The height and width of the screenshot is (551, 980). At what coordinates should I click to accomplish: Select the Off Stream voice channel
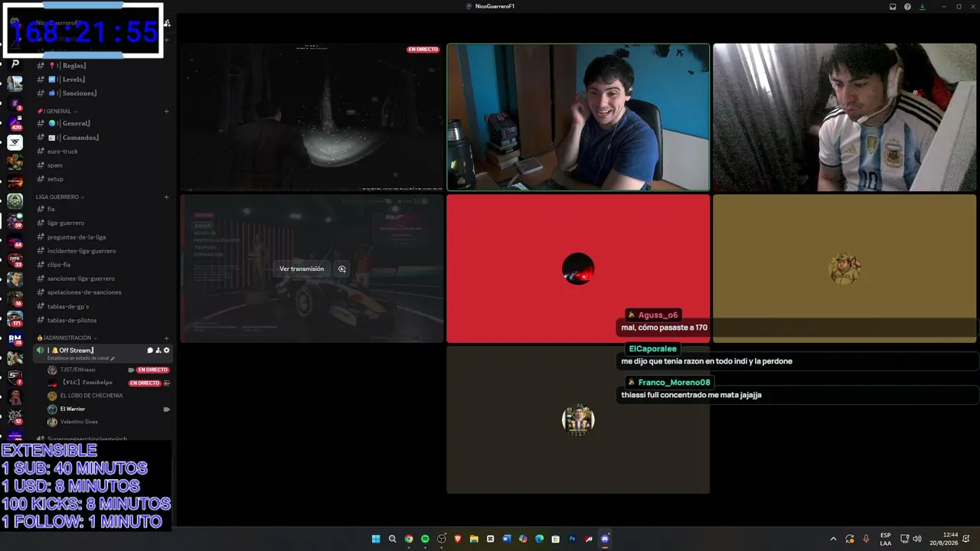click(103, 353)
